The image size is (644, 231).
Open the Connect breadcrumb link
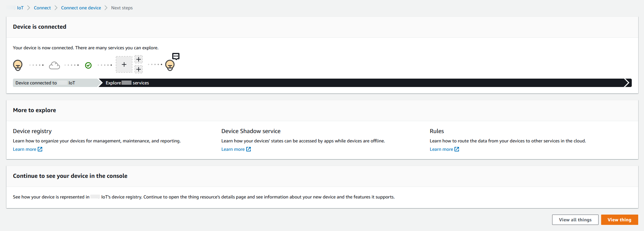tap(42, 8)
